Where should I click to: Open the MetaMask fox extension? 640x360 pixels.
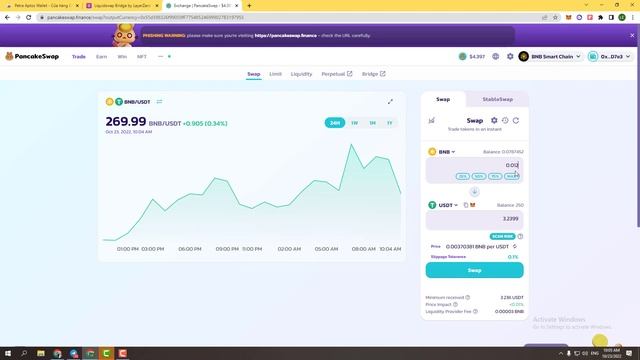pos(569,18)
